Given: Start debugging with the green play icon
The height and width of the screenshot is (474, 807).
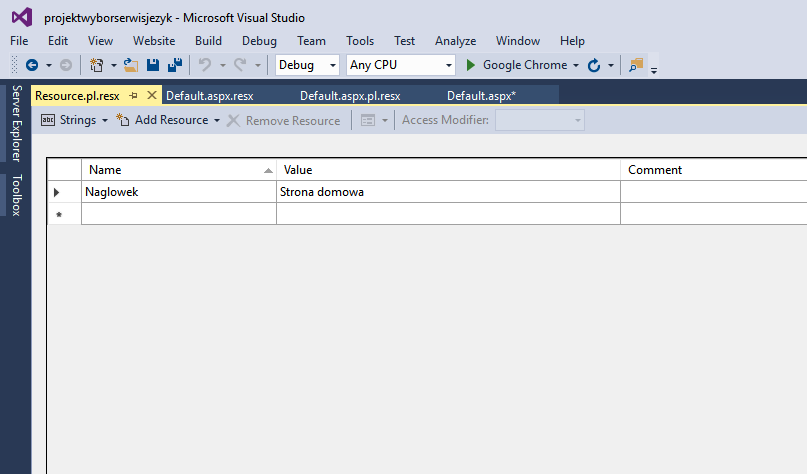Looking at the screenshot, I should pyautogui.click(x=470, y=65).
